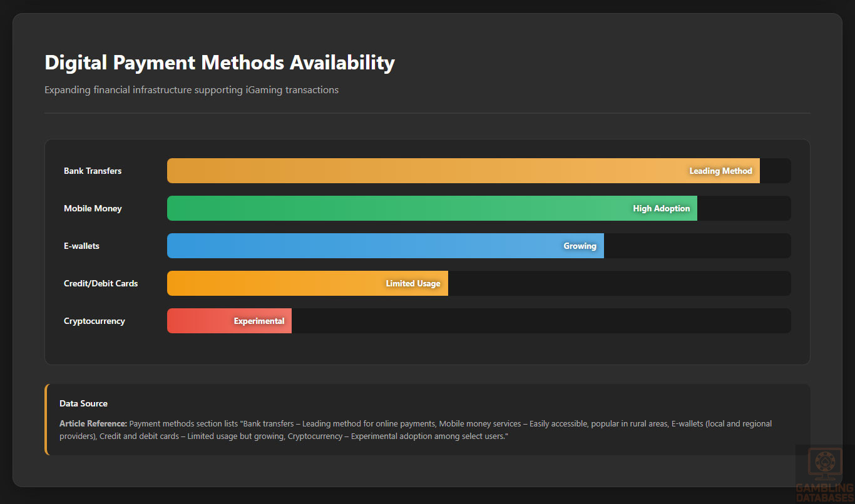The image size is (855, 504).
Task: Select the Credit/Debit Cards row label
Action: [101, 283]
